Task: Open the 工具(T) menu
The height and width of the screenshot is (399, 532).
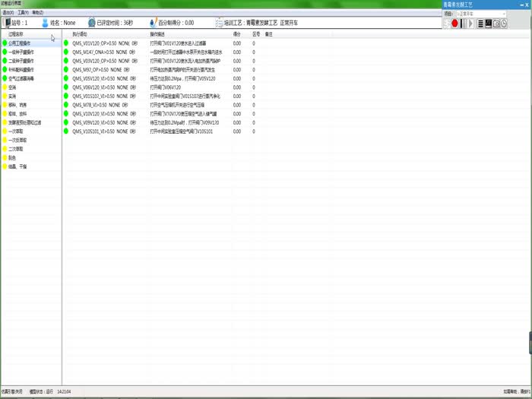Action: [x=23, y=13]
